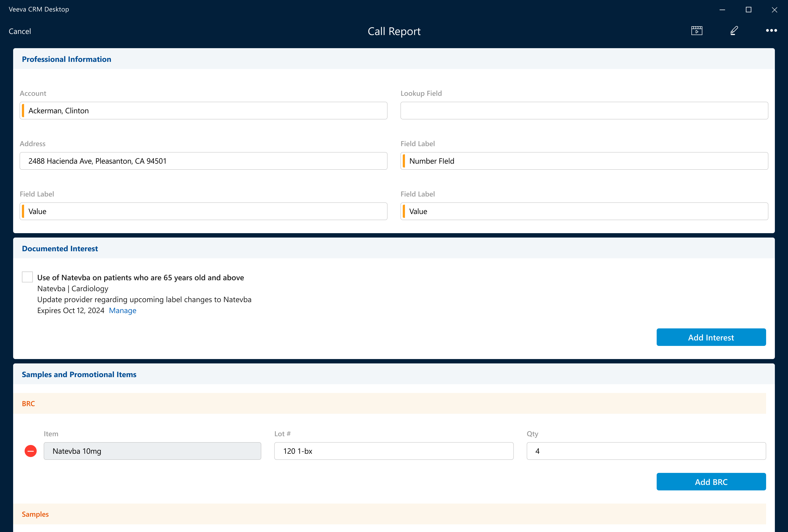Click the signature pen icon
This screenshot has height=532, width=788.
[734, 31]
